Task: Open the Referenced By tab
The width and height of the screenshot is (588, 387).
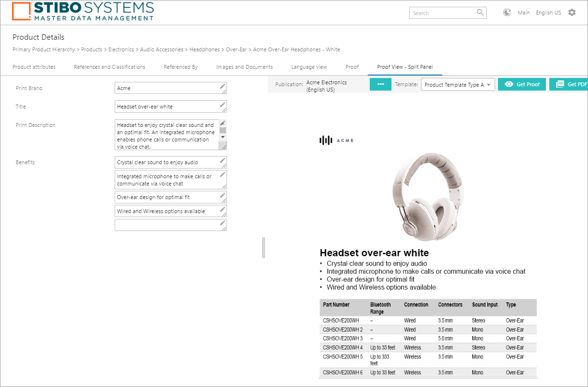Action: [181, 67]
